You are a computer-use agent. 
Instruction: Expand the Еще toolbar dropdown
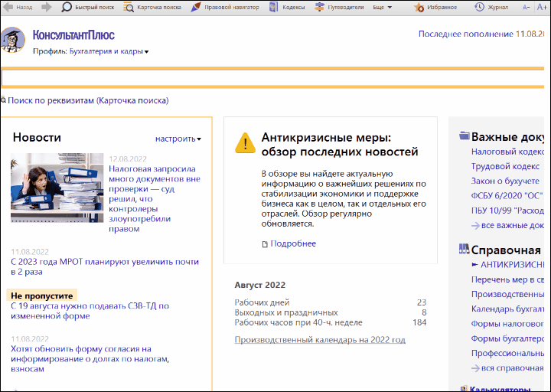point(383,7)
